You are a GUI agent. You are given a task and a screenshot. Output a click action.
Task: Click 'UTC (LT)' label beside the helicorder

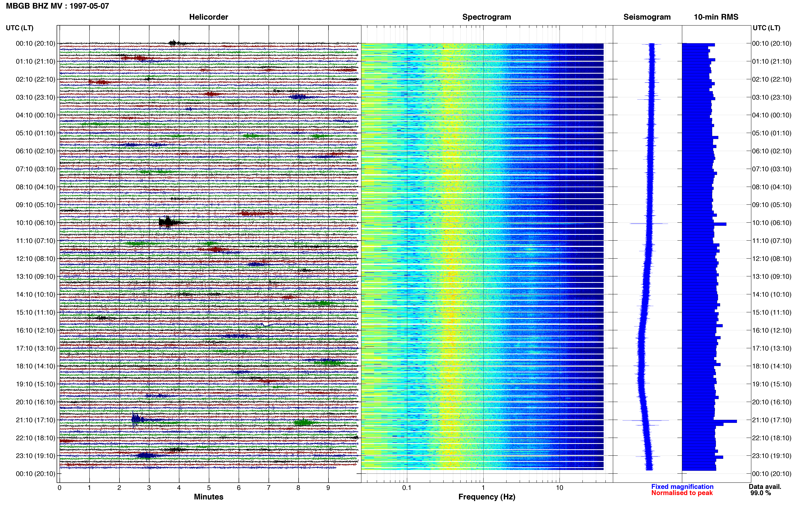point(19,28)
